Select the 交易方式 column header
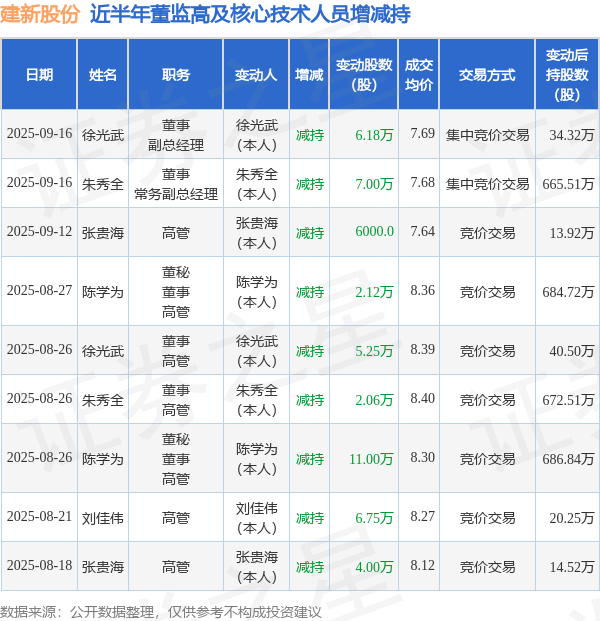Image resolution: width=600 pixels, height=621 pixels. pyautogui.click(x=487, y=74)
